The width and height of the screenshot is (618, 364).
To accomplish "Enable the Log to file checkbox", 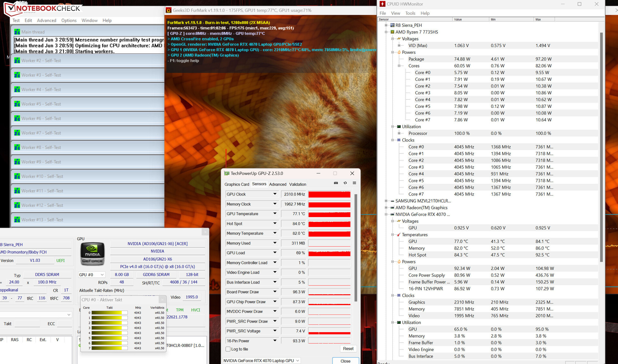I will (228, 349).
